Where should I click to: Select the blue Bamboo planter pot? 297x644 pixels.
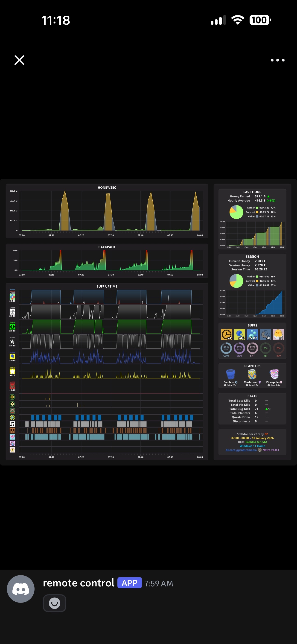(230, 374)
